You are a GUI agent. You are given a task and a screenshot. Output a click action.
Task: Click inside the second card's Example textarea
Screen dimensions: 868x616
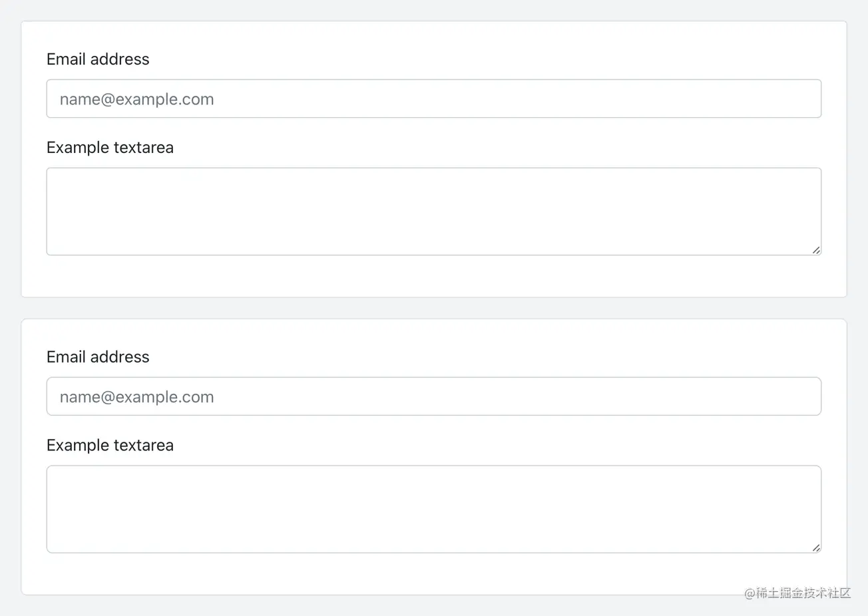tap(433, 509)
